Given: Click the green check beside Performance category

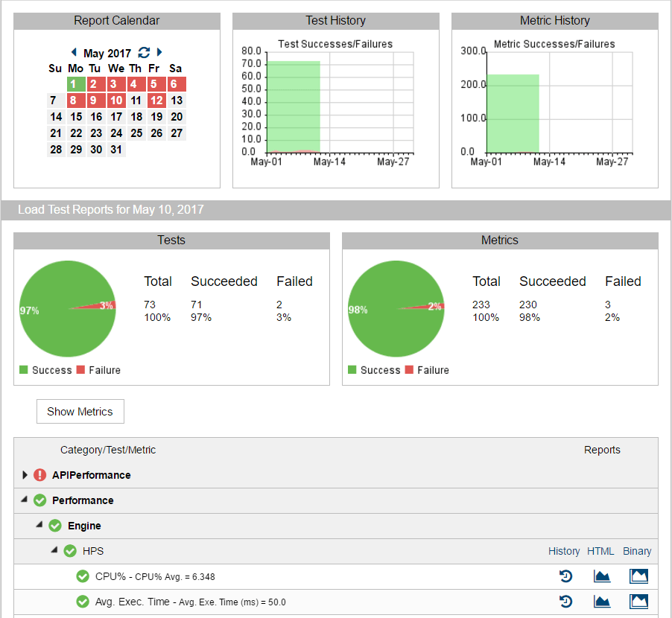Looking at the screenshot, I should point(39,500).
